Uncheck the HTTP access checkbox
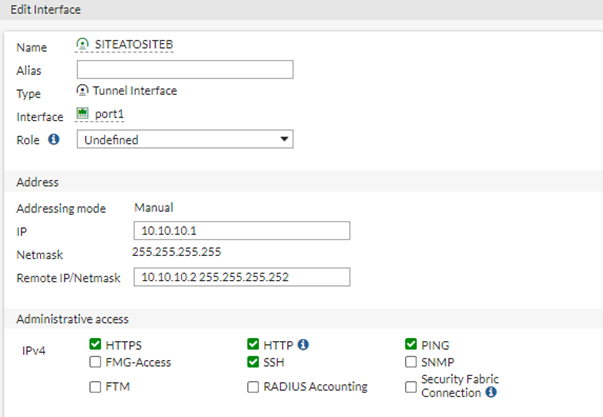The width and height of the screenshot is (603, 417). pyautogui.click(x=253, y=344)
